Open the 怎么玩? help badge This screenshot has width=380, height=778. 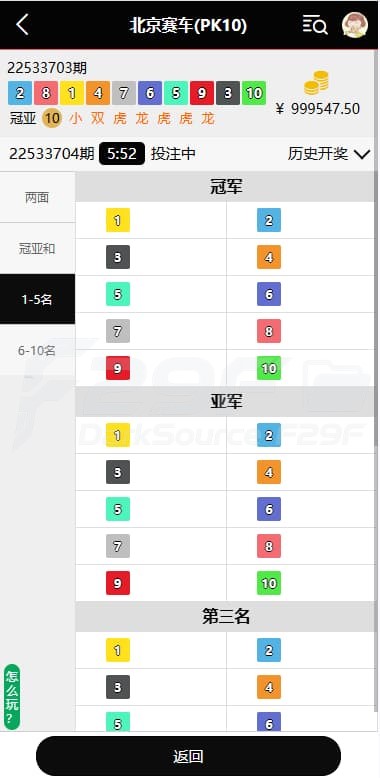click(x=12, y=697)
